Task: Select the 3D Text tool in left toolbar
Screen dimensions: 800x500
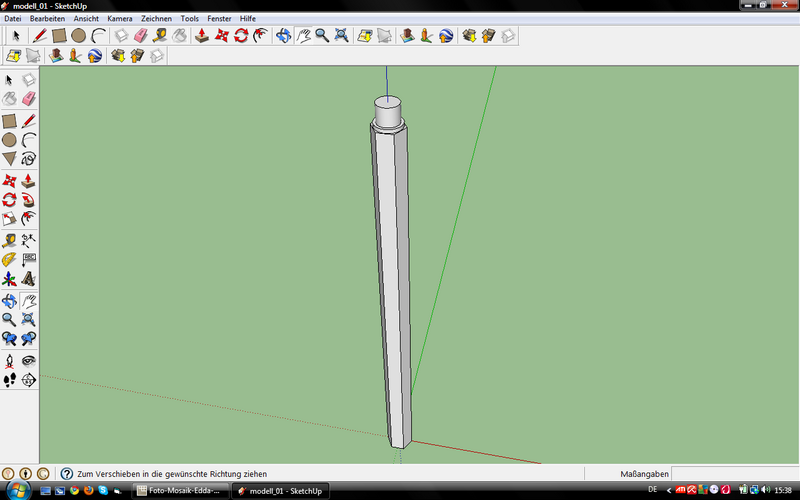Action: tap(29, 279)
